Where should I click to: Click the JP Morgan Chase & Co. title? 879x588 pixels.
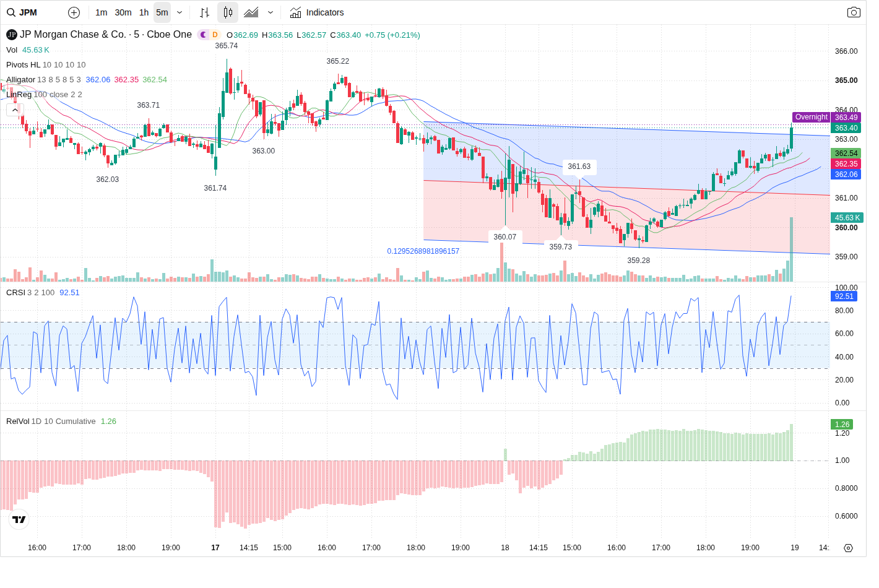coord(73,35)
